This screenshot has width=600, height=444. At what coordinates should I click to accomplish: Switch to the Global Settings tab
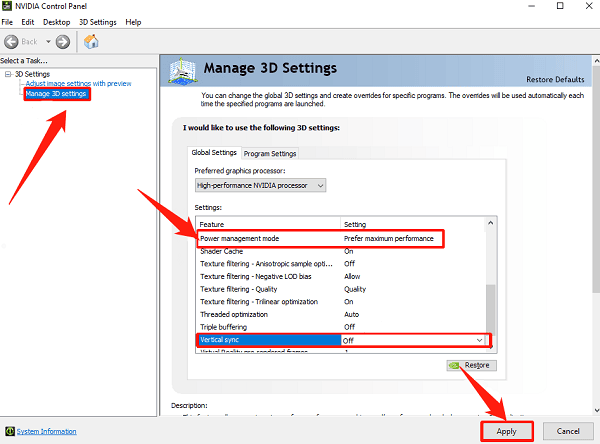(214, 152)
